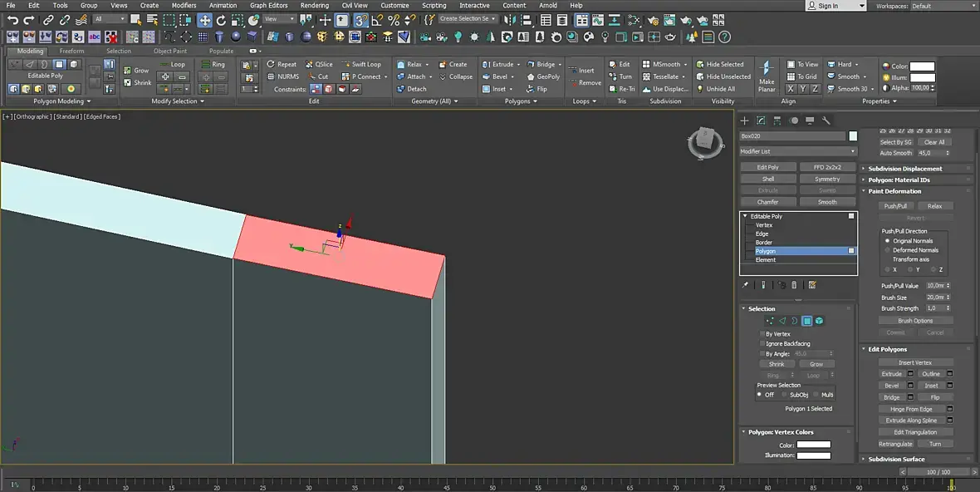The height and width of the screenshot is (492, 980).
Task: Click the Insert Vertex button
Action: click(x=915, y=362)
